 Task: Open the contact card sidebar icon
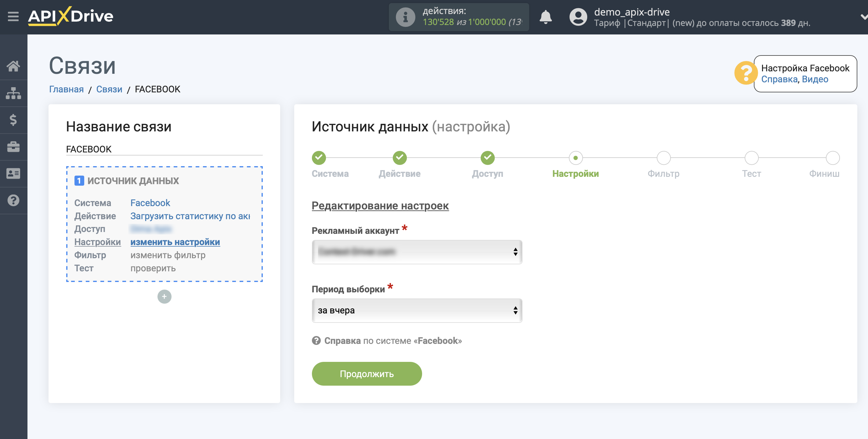click(x=13, y=173)
